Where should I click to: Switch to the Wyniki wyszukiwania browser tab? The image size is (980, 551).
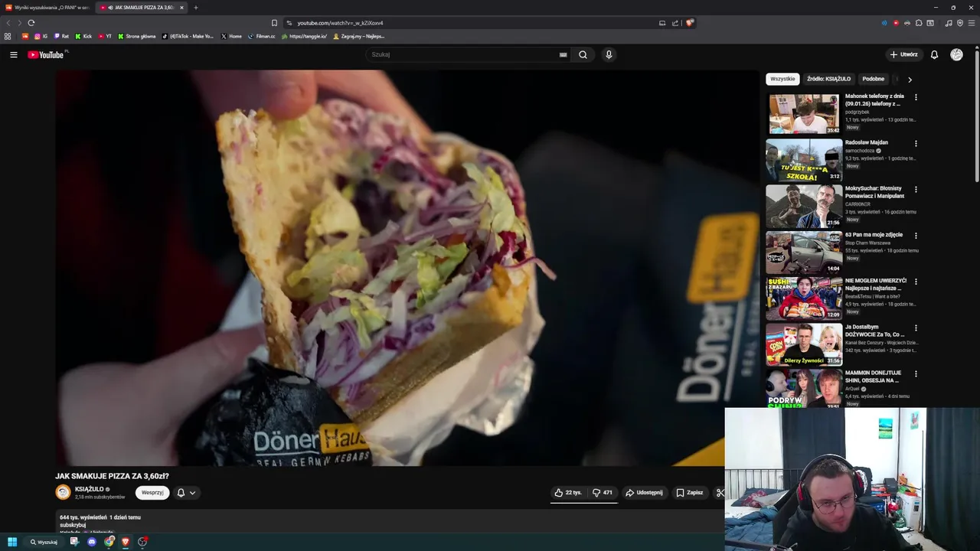[47, 8]
